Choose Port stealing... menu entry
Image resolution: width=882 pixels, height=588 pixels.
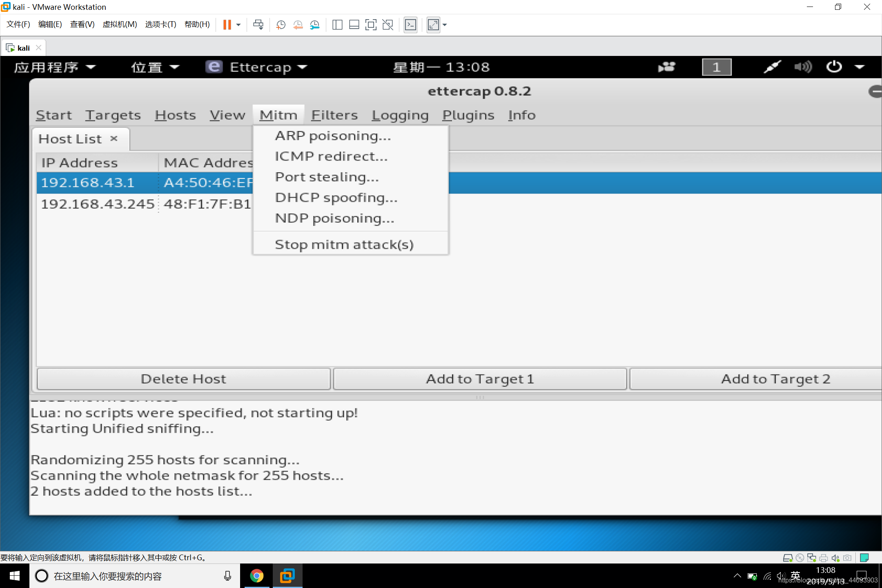350,177
